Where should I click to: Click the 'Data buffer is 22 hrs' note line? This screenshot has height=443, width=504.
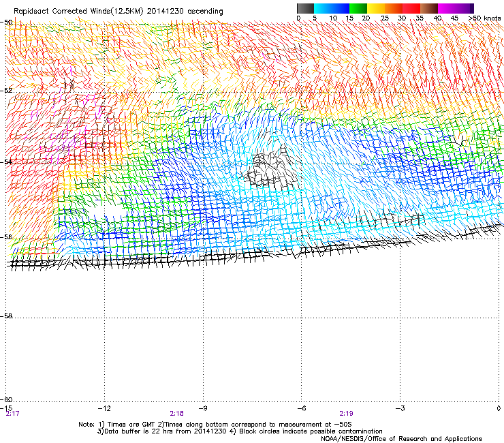[x=240, y=431]
